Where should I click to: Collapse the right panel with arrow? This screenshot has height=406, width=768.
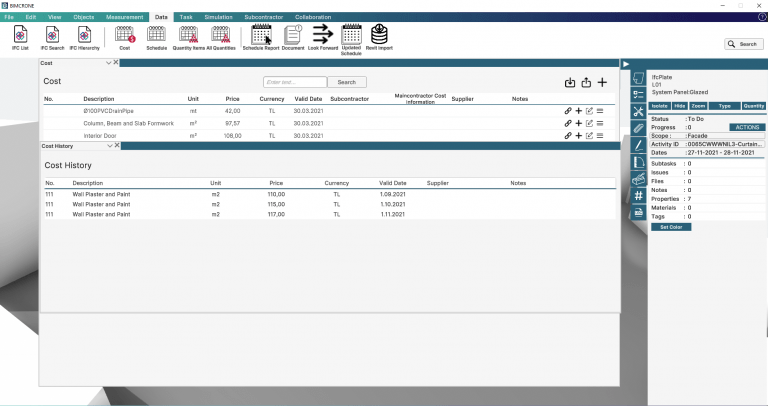[625, 64]
